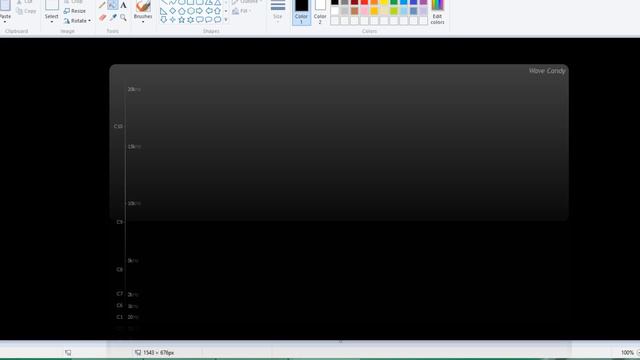Choose the cloud callout shape

218,19
